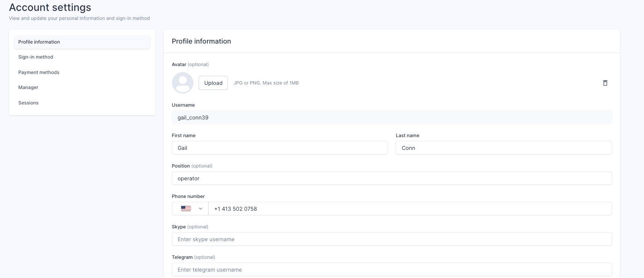Focus the Position field containing operator
The image size is (644, 278).
coord(392,178)
